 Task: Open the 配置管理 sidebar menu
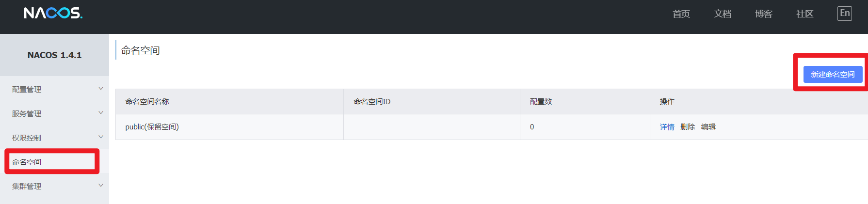[x=27, y=90]
